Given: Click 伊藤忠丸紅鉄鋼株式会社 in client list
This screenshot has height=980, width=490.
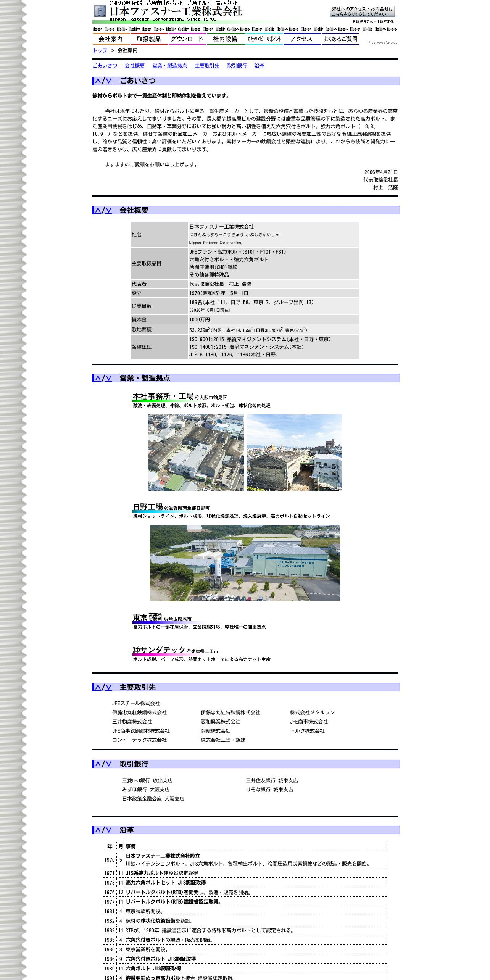Looking at the screenshot, I should point(139,712).
